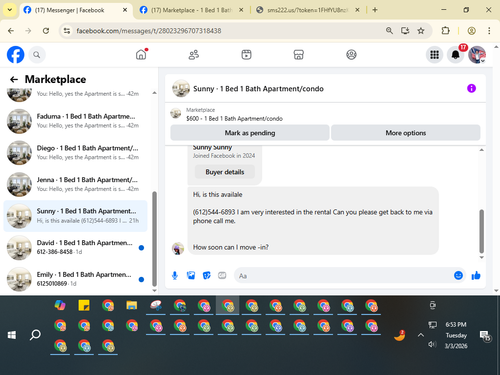Open the Facebook menu grid icon

point(434,55)
